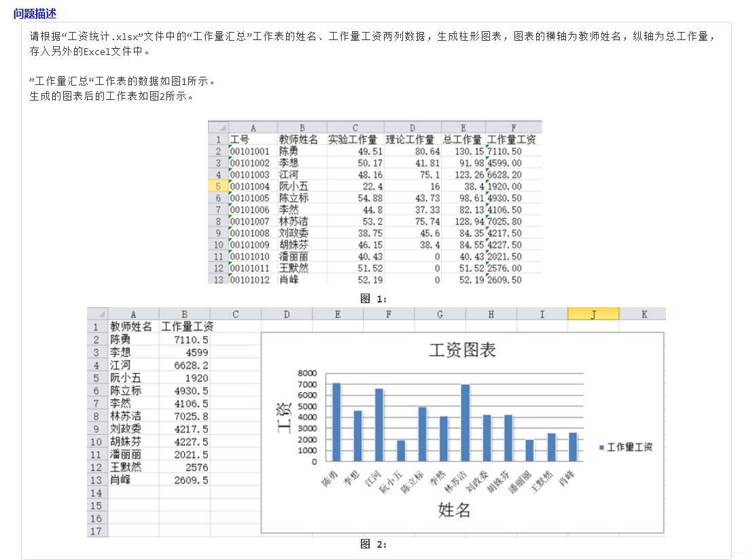The height and width of the screenshot is (560, 755).
Task: Click column F header in figure 2
Action: coord(389,314)
